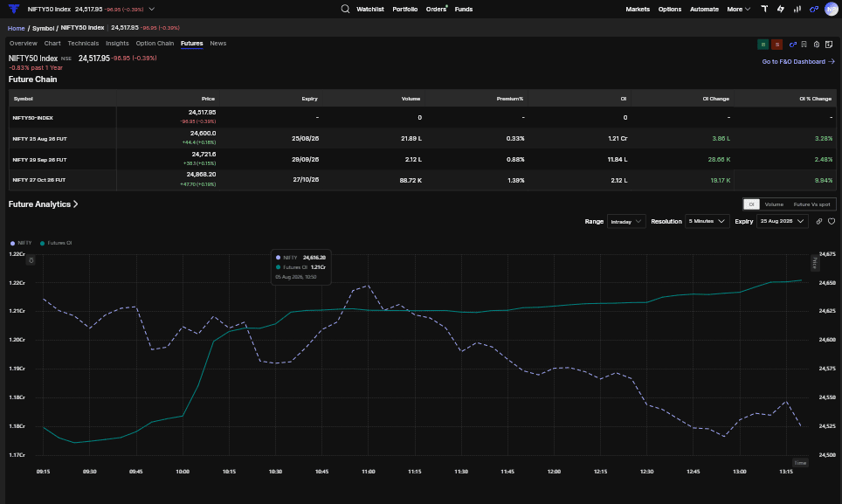
Task: Click Home in the breadcrumb
Action: (x=16, y=28)
